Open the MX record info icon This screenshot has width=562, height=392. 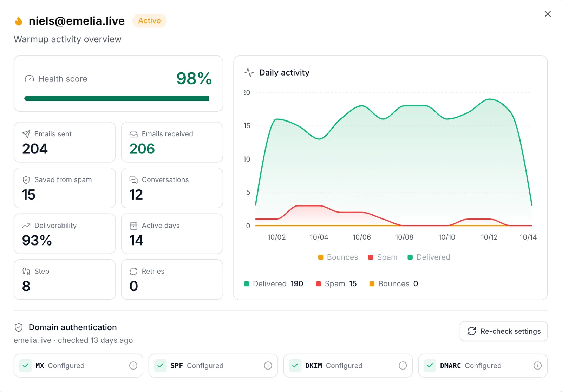[133, 366]
